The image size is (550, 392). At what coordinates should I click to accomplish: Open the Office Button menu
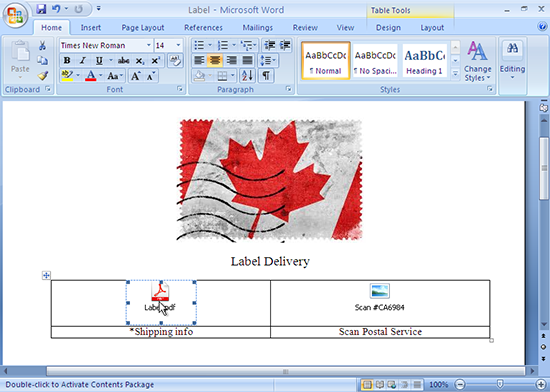click(15, 15)
